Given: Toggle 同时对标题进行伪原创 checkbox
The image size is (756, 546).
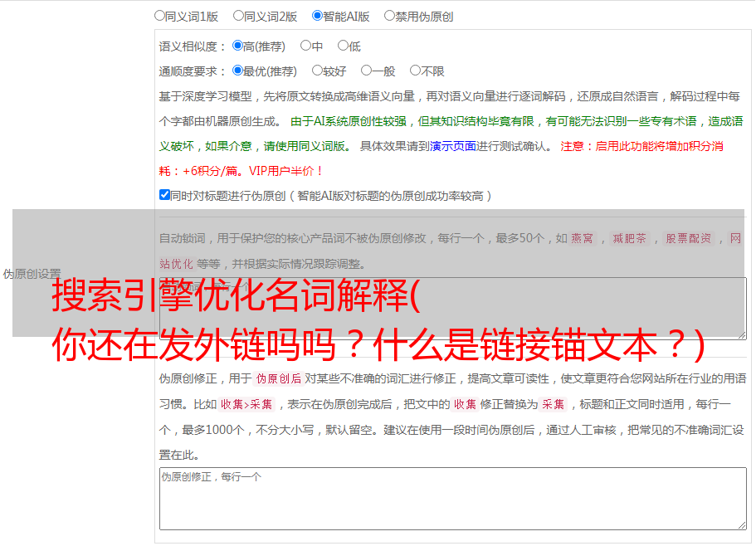Looking at the screenshot, I should [164, 195].
